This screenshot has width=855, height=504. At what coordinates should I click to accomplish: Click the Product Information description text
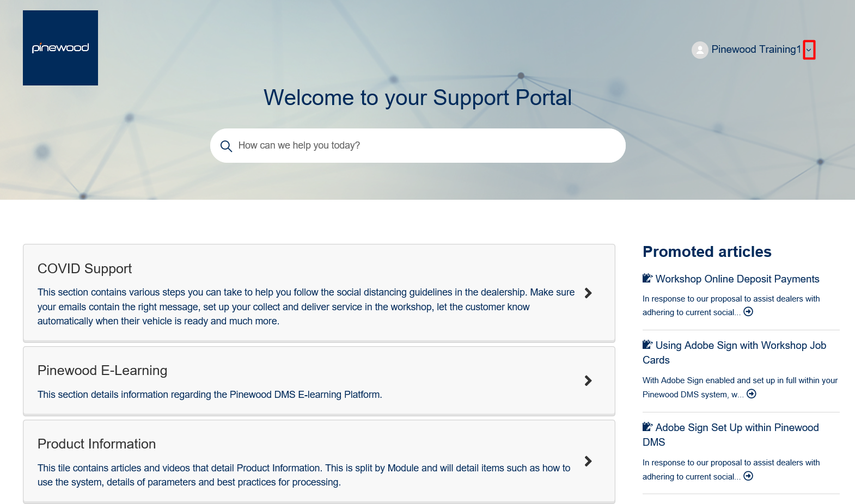(x=304, y=475)
